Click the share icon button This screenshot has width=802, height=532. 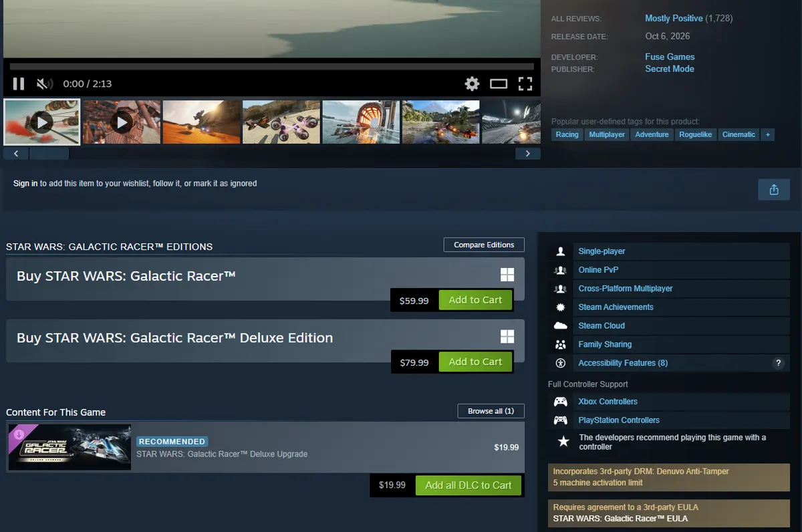774,190
